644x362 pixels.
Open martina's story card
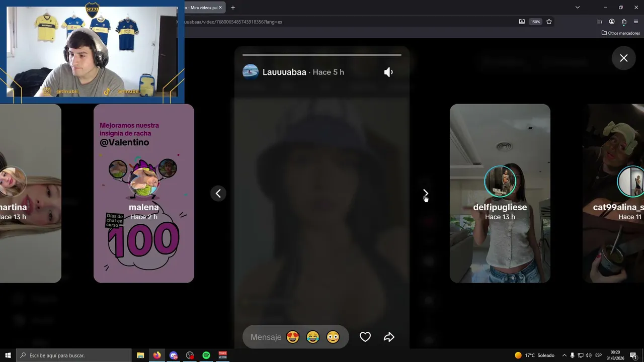click(x=31, y=193)
